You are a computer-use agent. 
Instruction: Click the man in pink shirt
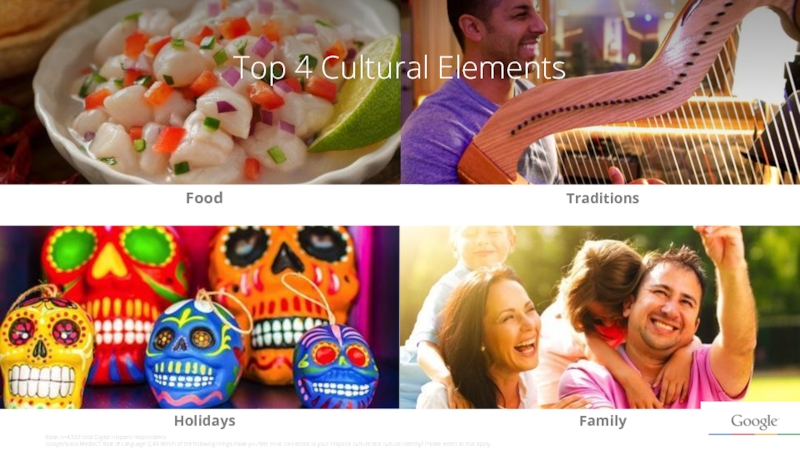663,327
